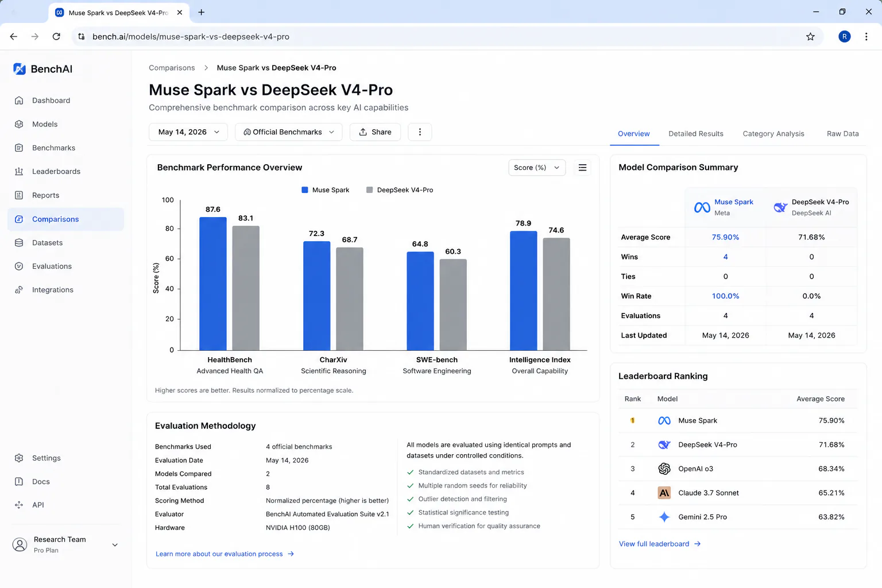
Task: Open the Score (%) metric dropdown
Action: click(537, 167)
